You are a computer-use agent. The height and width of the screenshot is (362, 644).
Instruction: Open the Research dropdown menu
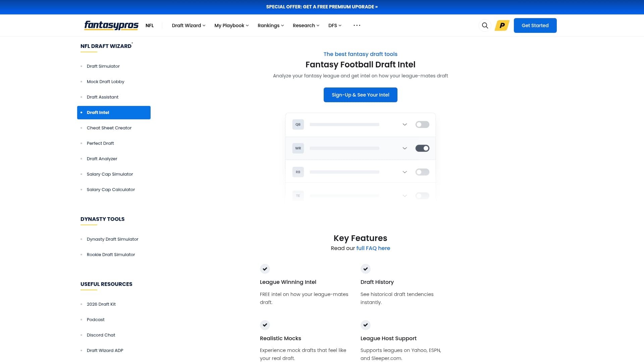coord(306,25)
